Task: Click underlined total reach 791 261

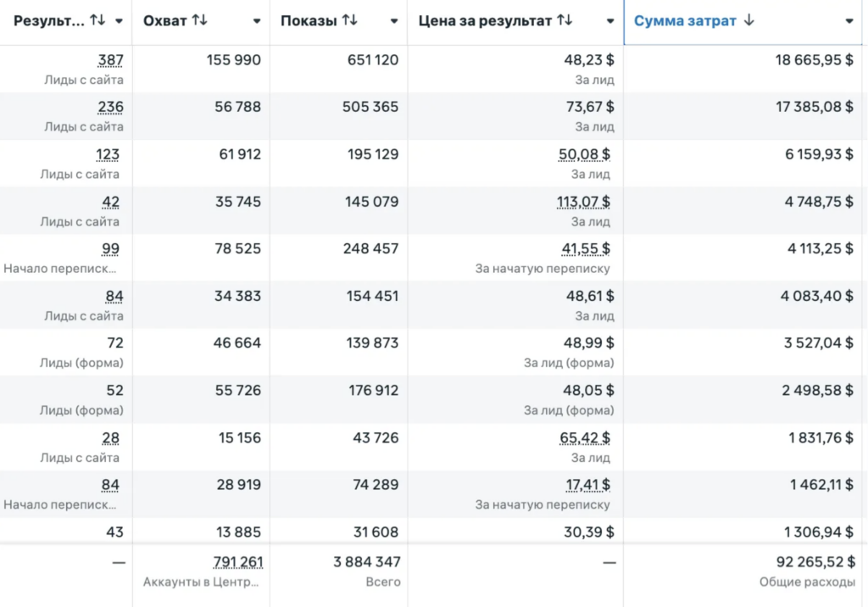Action: tap(238, 562)
